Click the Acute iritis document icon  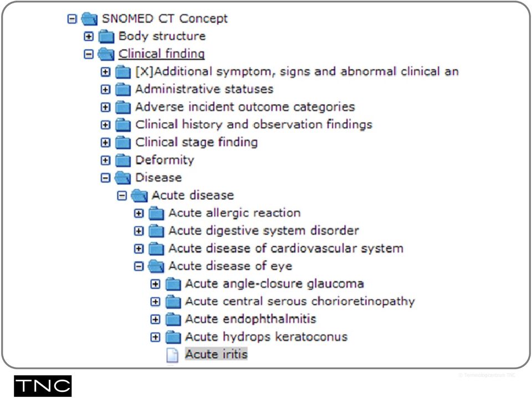(x=172, y=355)
